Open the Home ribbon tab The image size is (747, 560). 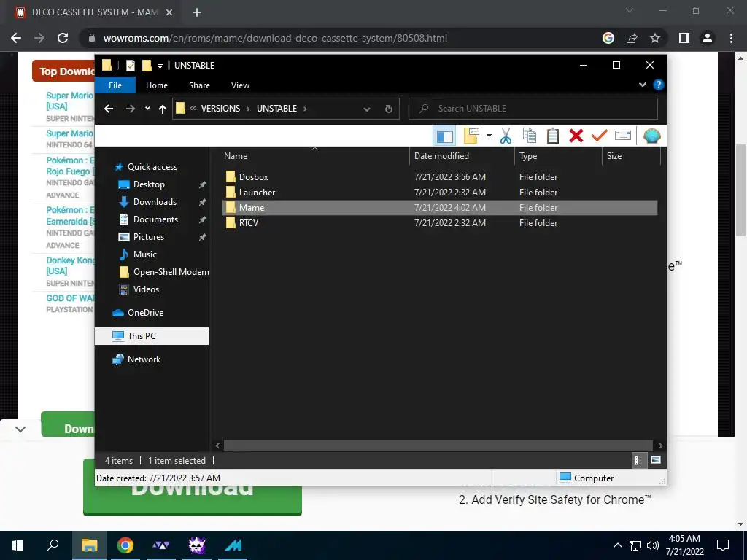(x=157, y=85)
